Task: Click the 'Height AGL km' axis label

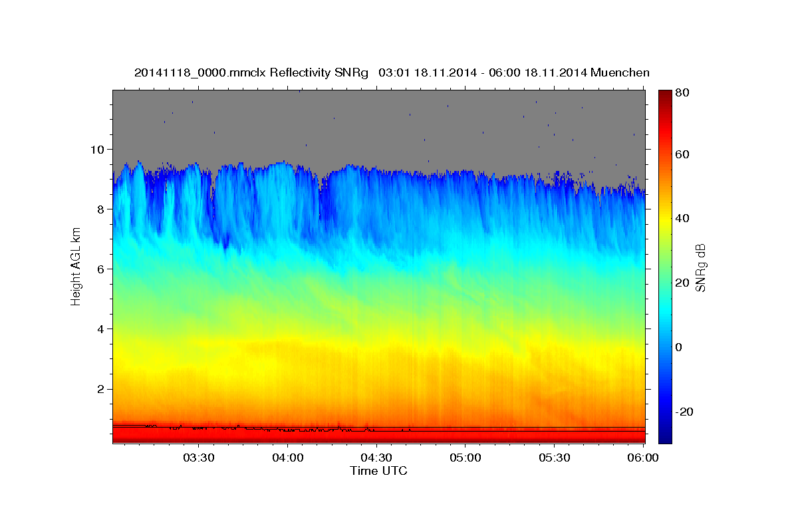Action: tap(76, 267)
